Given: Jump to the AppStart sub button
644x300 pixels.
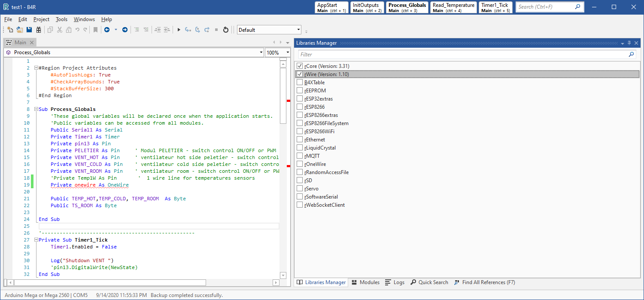Looking at the screenshot, I should (331, 7).
